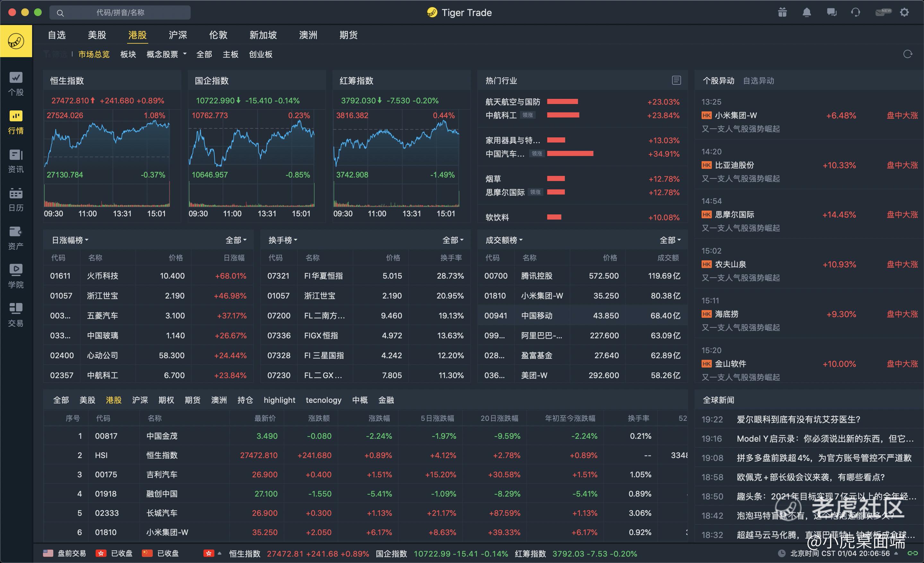Open the 日涨幅榜 ranking dropdown

pos(70,240)
